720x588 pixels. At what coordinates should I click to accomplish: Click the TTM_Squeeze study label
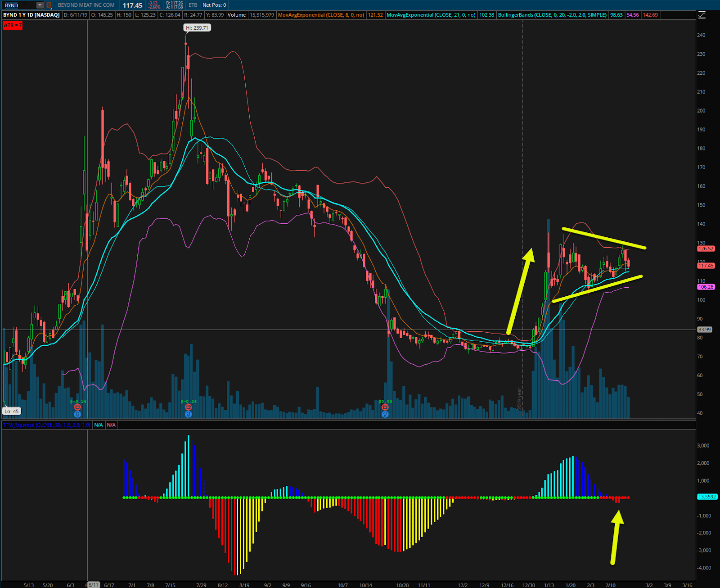(x=47, y=425)
